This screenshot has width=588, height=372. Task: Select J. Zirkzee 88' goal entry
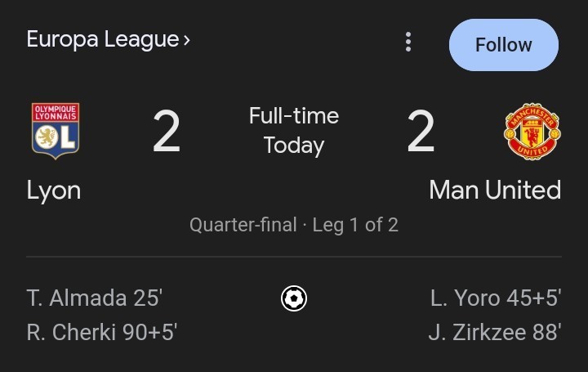pyautogui.click(x=495, y=332)
